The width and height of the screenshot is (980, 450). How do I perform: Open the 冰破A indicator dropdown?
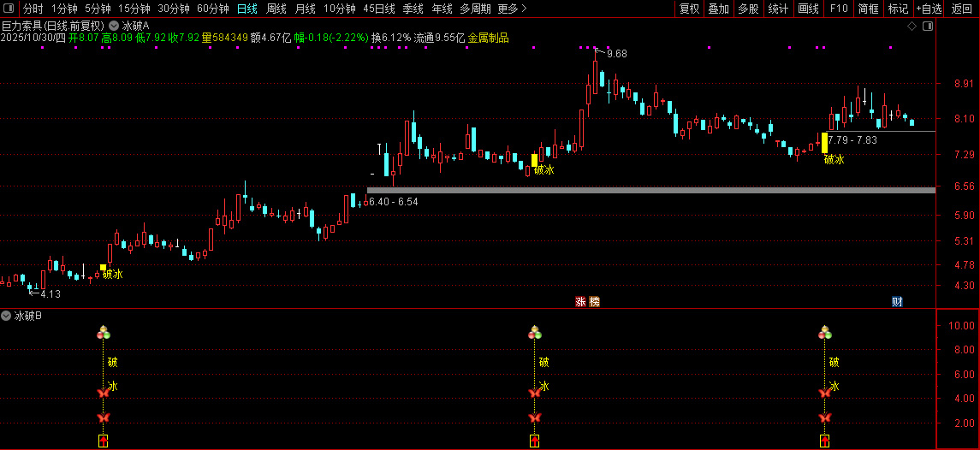pos(114,27)
